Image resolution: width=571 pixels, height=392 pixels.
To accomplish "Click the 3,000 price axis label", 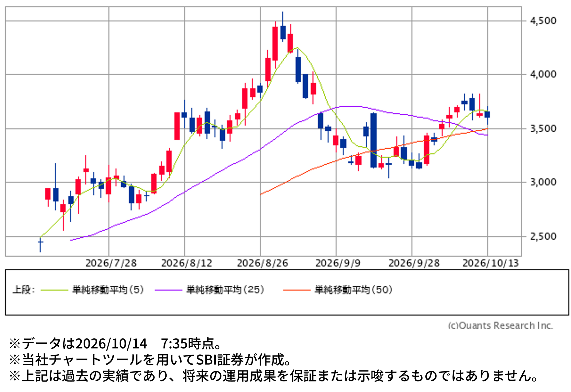I will 543,182.
